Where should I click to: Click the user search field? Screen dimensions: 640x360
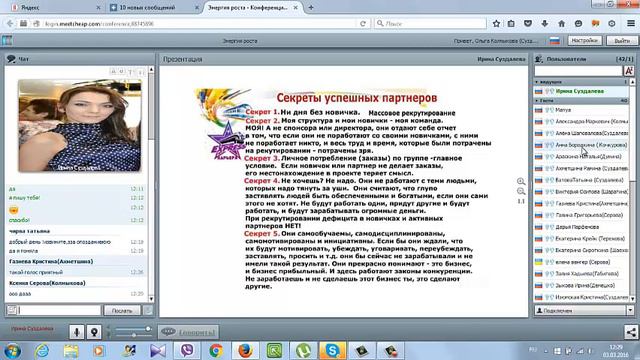click(x=578, y=71)
